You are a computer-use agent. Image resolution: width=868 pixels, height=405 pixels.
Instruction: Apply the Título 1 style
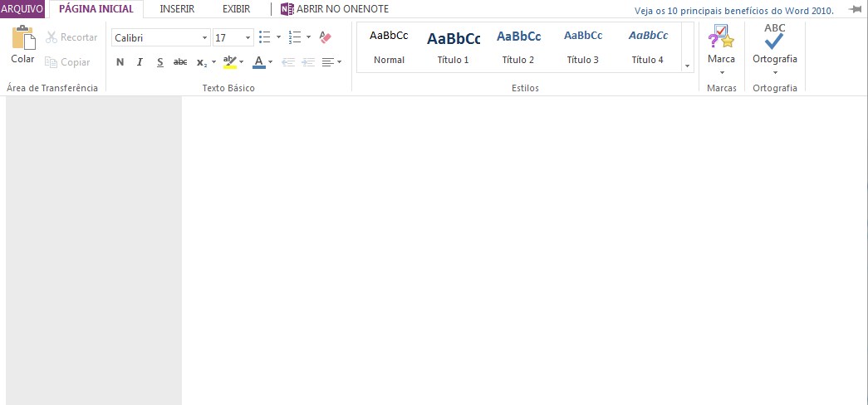click(x=454, y=47)
